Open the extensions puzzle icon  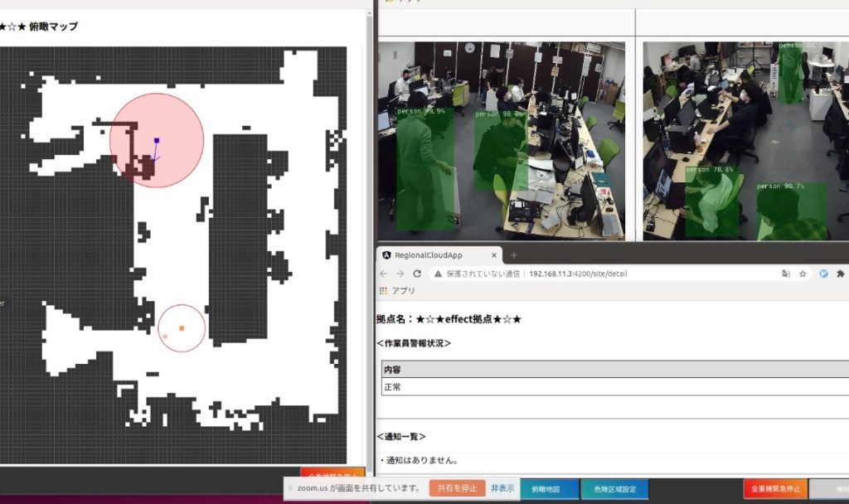841,274
